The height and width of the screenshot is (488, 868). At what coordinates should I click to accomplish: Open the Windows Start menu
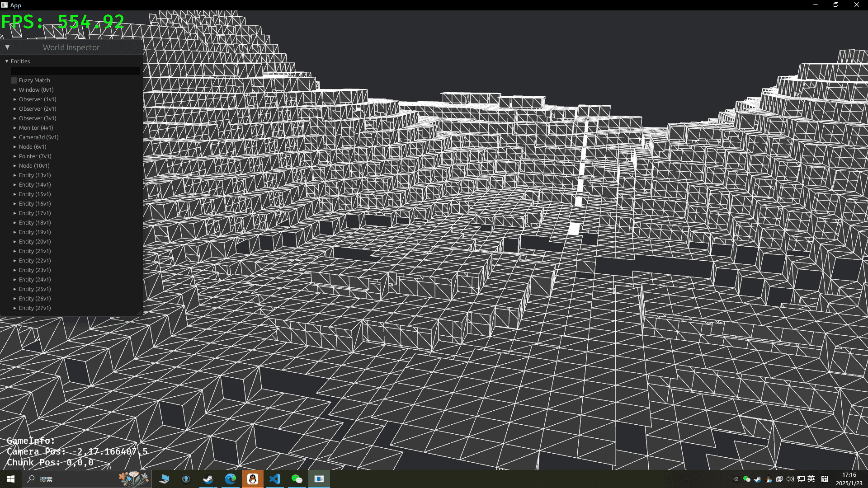click(x=11, y=479)
